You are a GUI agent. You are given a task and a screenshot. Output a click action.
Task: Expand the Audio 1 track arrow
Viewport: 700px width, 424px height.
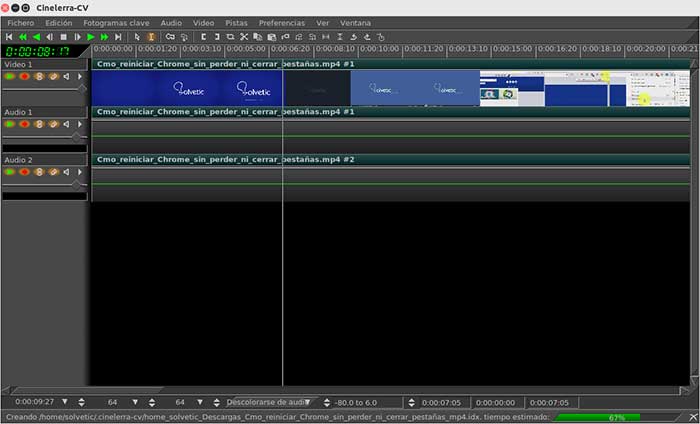coord(80,124)
